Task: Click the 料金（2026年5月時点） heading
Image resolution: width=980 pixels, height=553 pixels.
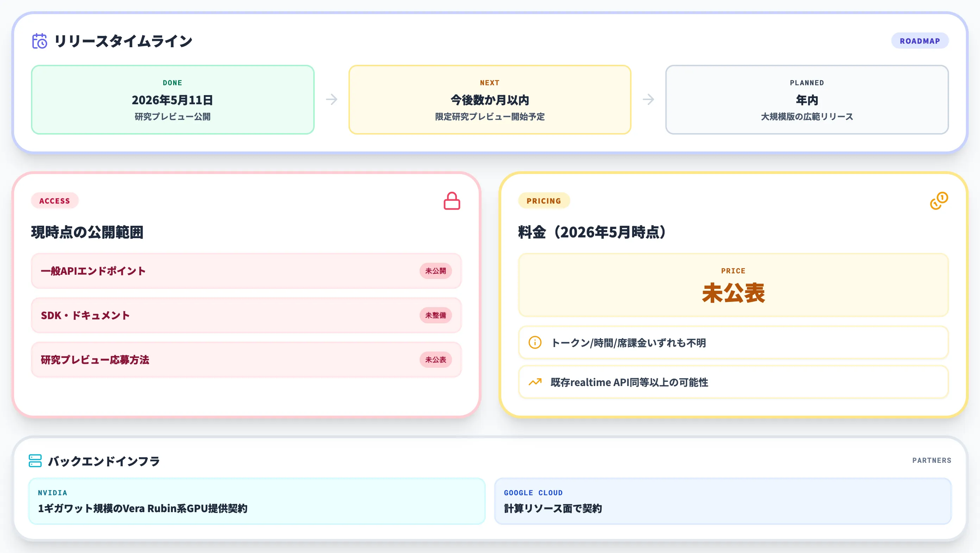Action: 592,232
